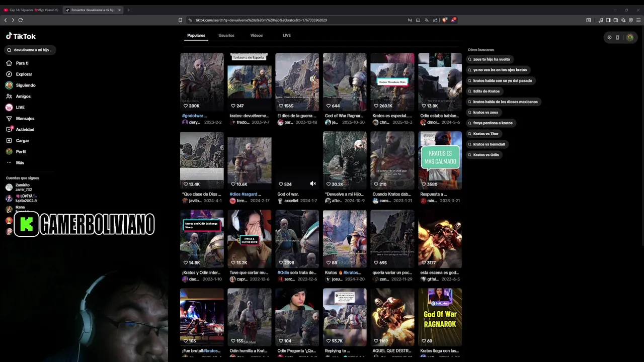Open Brave Rewards icon
This screenshot has width=644, height=362.
(x=453, y=20)
